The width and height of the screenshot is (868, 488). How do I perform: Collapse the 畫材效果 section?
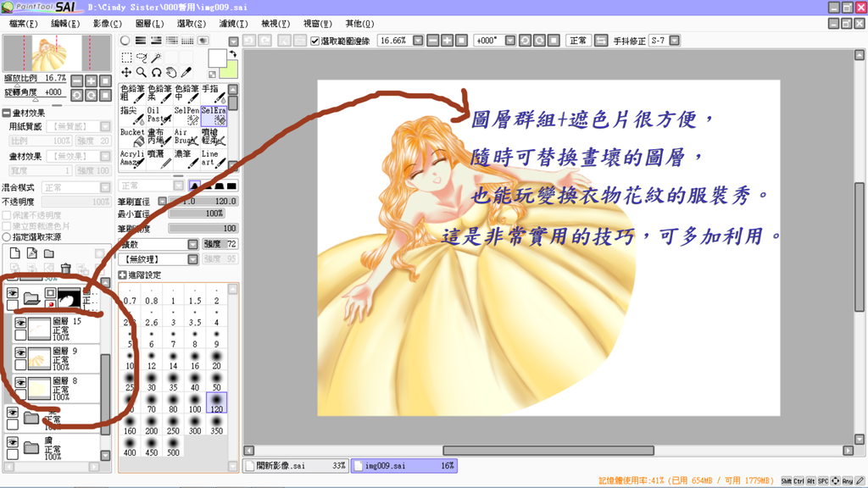[7, 113]
